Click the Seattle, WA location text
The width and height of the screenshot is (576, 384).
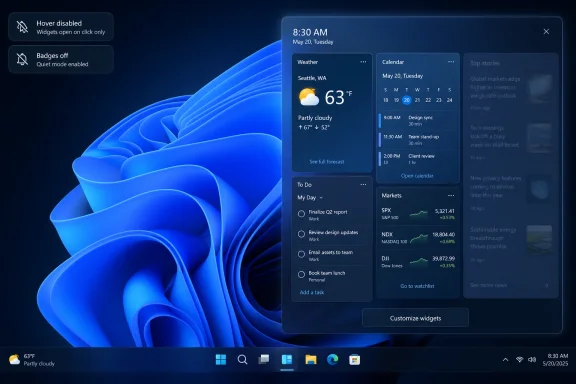(x=312, y=78)
